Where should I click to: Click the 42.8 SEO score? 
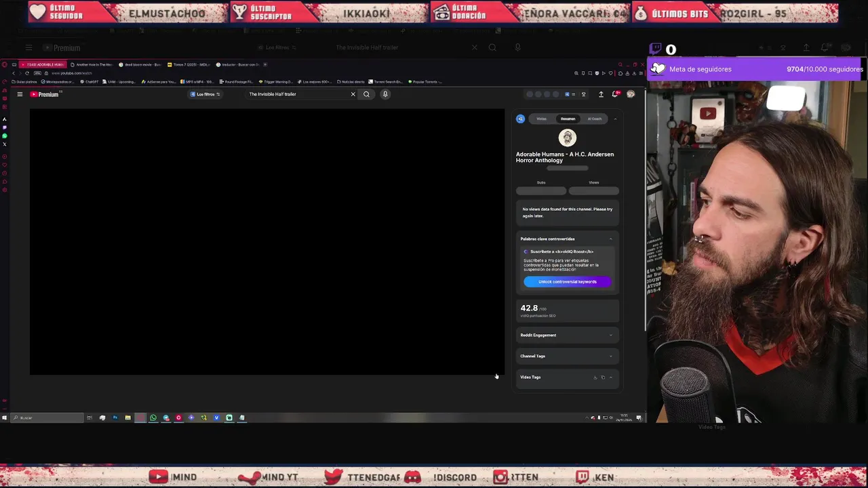pos(529,308)
